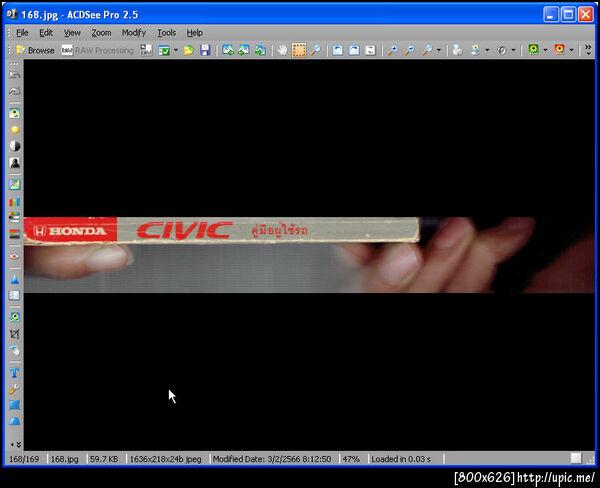Click the sunflower Effects icon in lower sidebar
The height and width of the screenshot is (488, 600).
(x=15, y=317)
